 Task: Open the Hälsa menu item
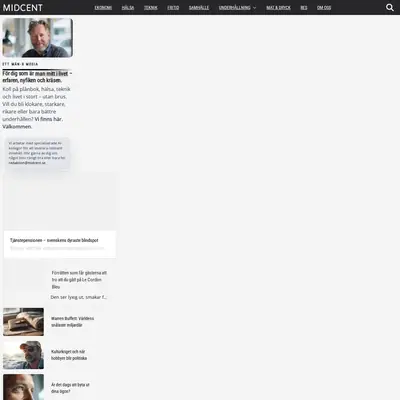point(128,8)
